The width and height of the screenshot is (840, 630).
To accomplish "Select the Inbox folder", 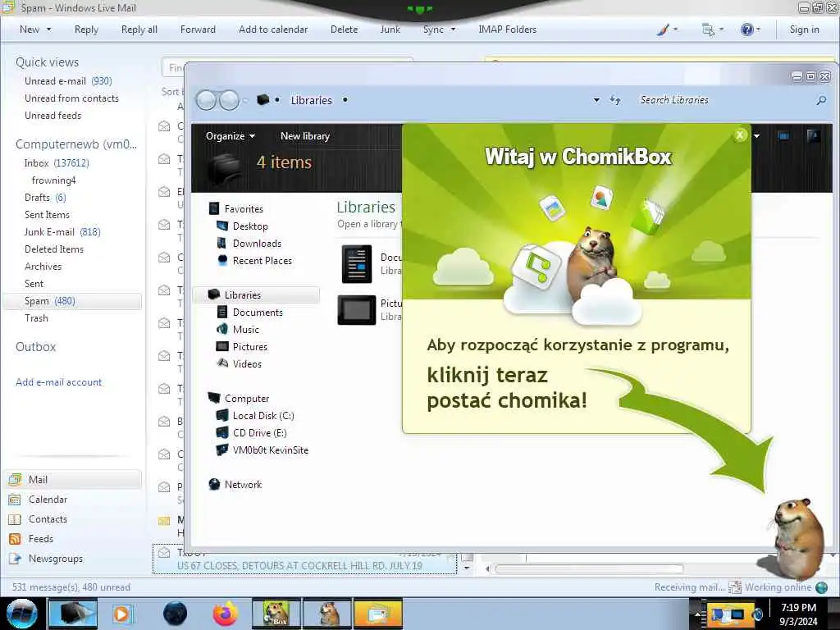I will click(57, 163).
